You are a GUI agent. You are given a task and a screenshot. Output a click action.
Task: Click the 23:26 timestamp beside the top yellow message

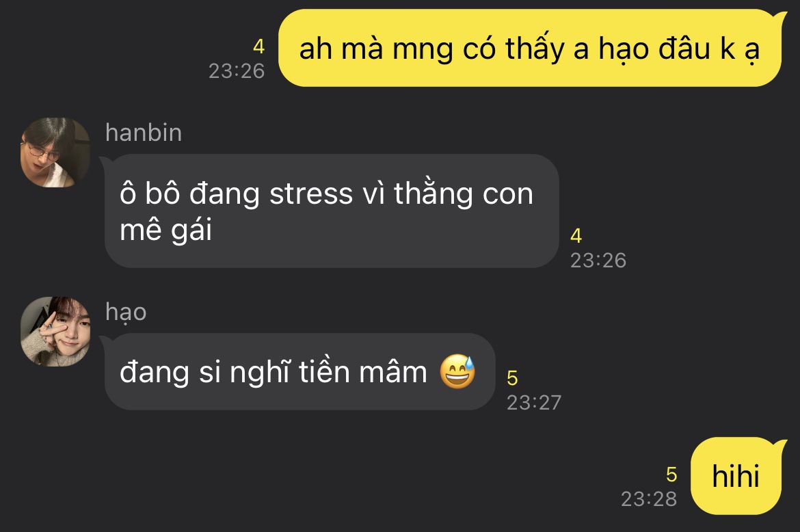pos(236,71)
